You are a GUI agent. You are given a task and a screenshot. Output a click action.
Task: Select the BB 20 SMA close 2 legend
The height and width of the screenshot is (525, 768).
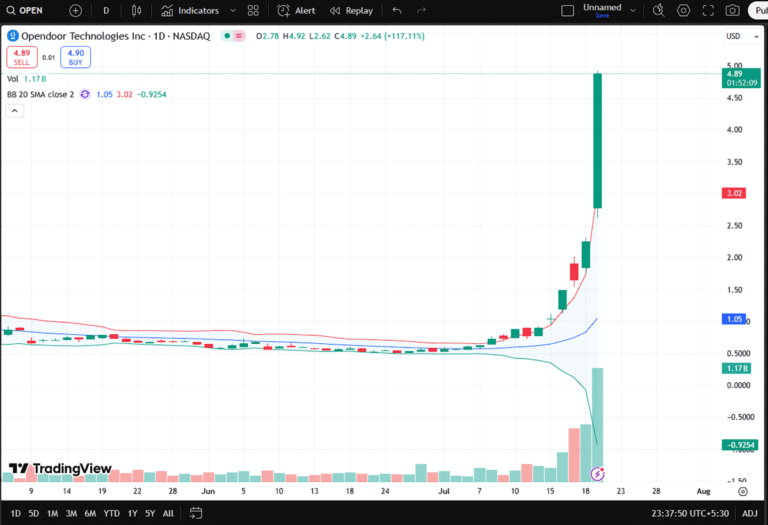41,95
